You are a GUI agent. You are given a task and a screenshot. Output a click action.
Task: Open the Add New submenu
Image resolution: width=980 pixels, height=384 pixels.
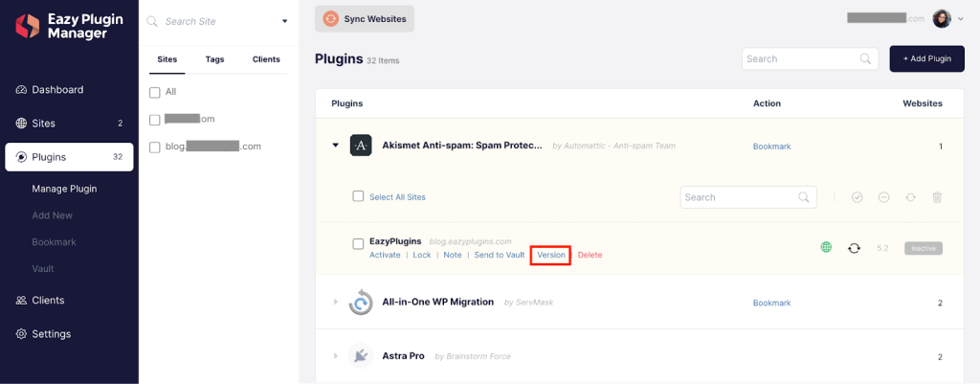(x=53, y=215)
